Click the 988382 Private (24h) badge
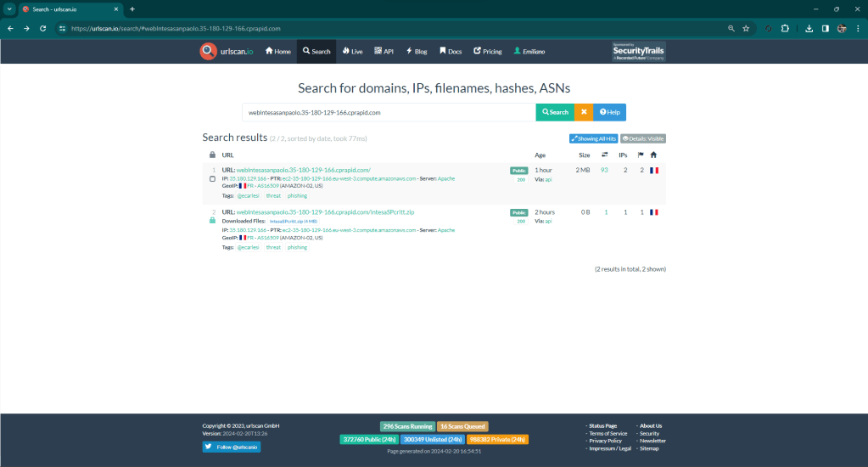 pos(496,439)
